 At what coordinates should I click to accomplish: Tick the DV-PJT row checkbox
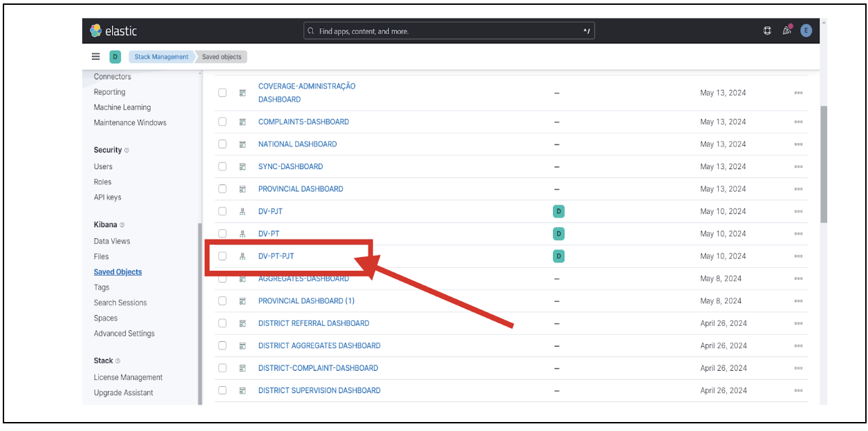pyautogui.click(x=223, y=211)
